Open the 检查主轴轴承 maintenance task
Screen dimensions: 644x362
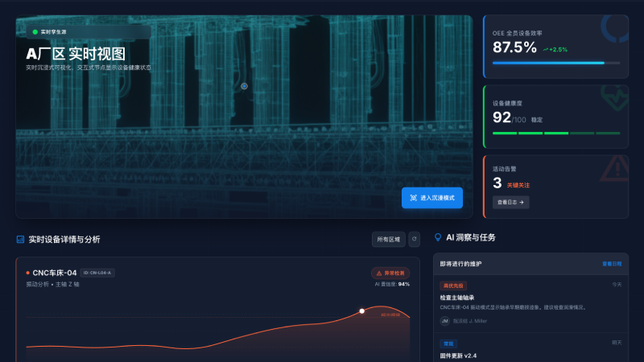click(x=457, y=298)
